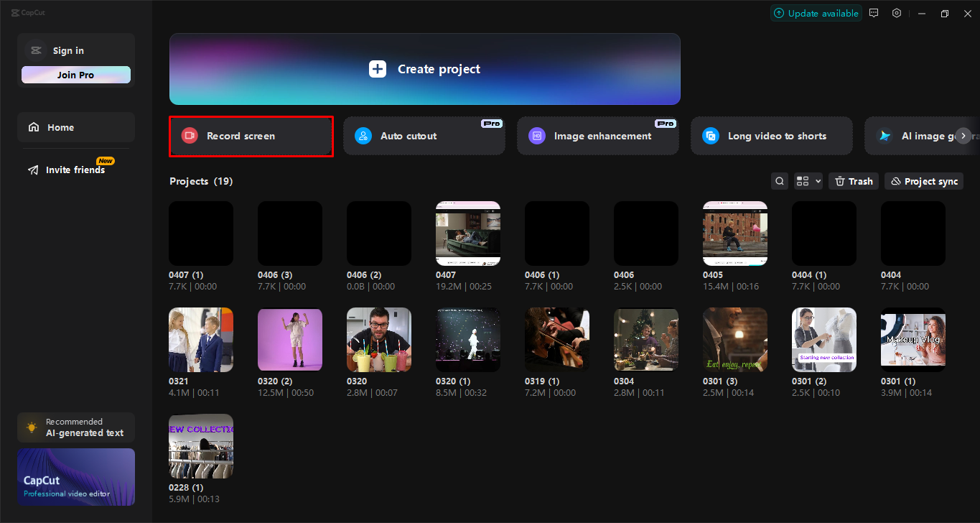
Task: Click the search icon above the projects grid
Action: [x=779, y=180]
